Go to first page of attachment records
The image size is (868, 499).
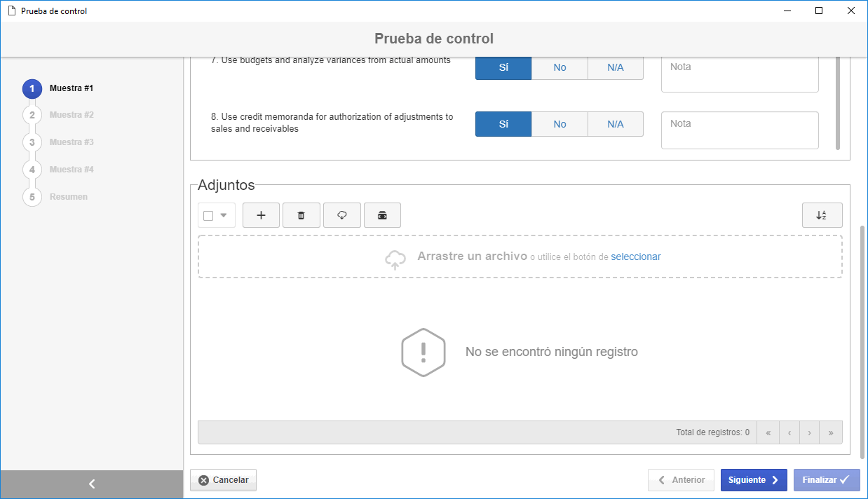pos(768,432)
